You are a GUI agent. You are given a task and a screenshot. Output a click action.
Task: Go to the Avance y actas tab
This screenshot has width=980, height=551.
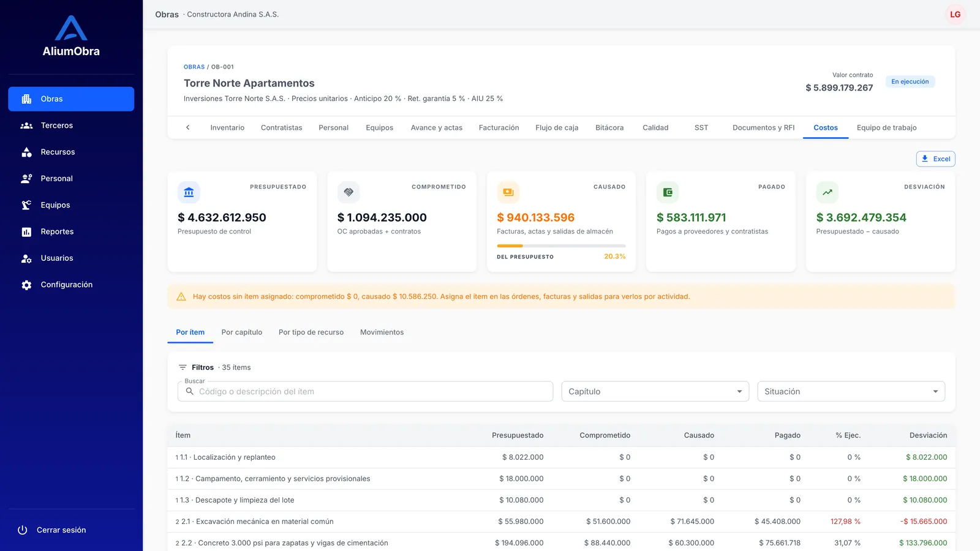point(436,128)
